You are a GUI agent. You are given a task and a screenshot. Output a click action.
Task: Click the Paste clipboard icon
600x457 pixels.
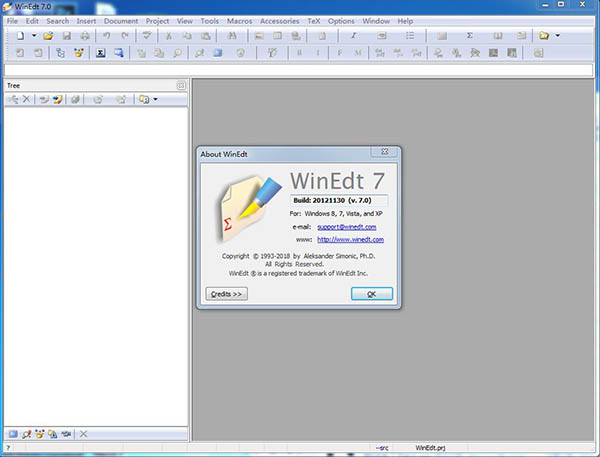(206, 36)
